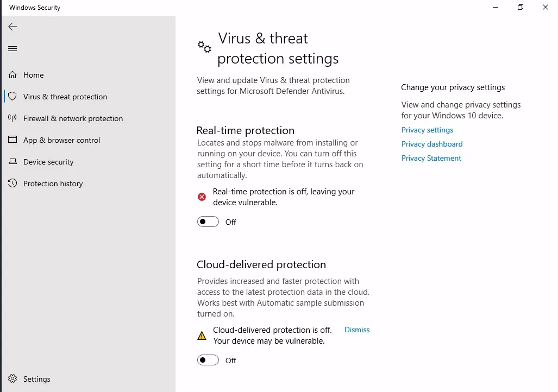Enable Cloud-delivered protection
Image resolution: width=558 pixels, height=392 pixels.
click(x=208, y=360)
